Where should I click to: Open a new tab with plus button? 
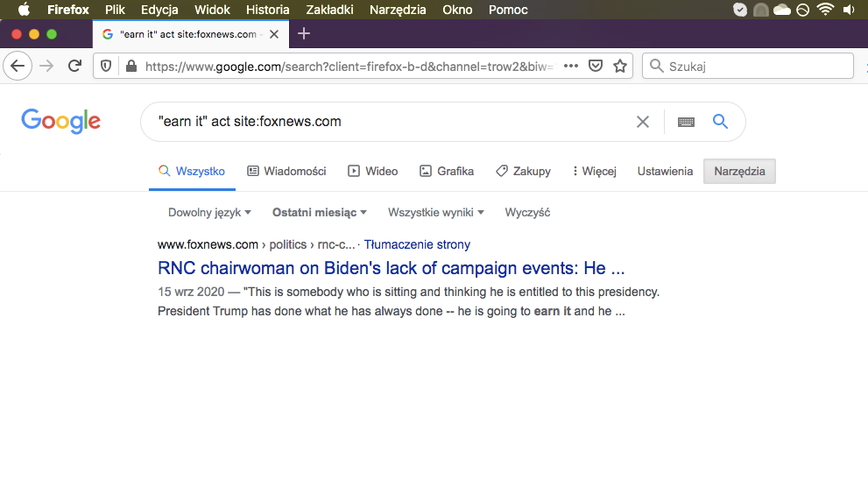[x=304, y=34]
